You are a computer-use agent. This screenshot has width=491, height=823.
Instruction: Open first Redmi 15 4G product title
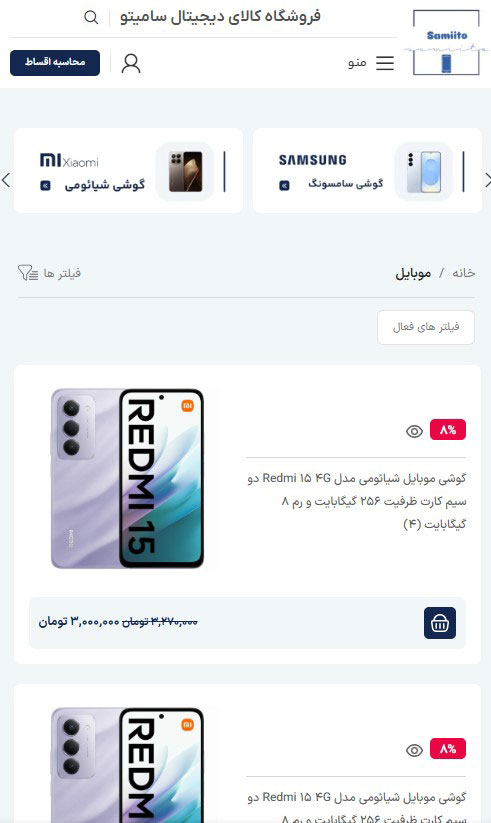point(357,501)
